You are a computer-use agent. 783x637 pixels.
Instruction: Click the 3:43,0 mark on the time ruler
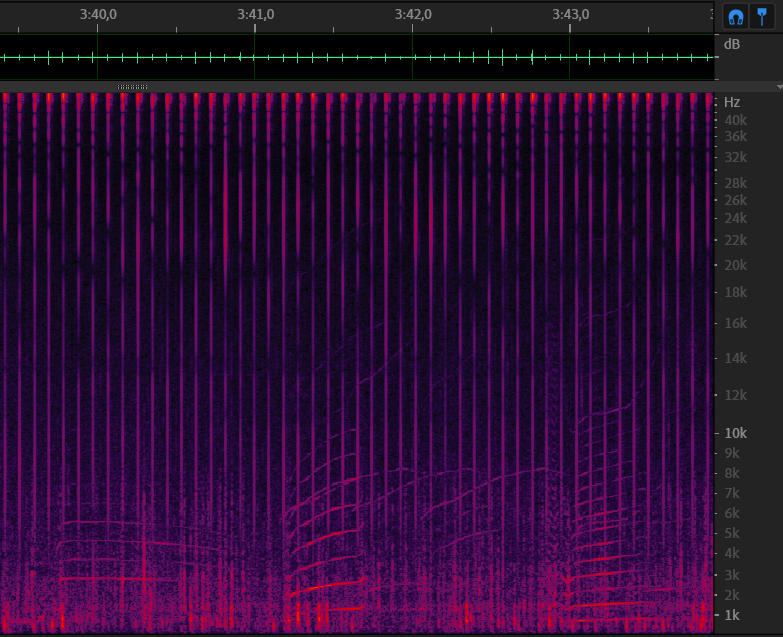pos(570,14)
